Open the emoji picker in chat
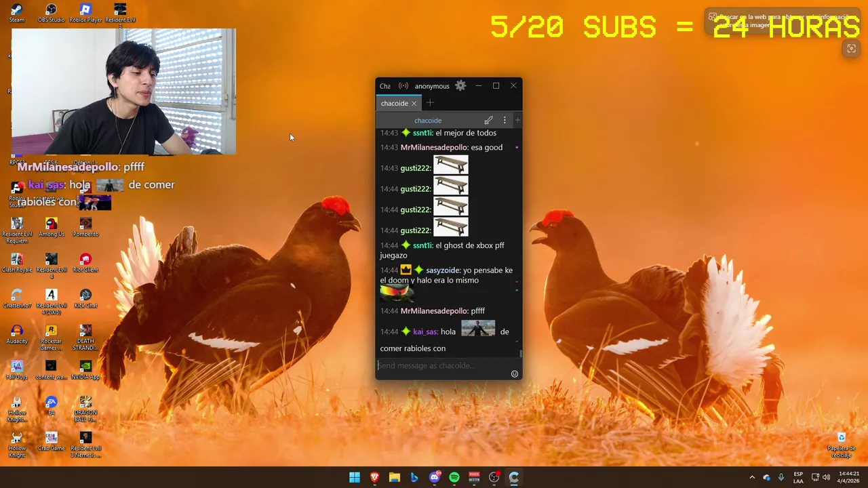This screenshot has width=868, height=488. coord(514,374)
